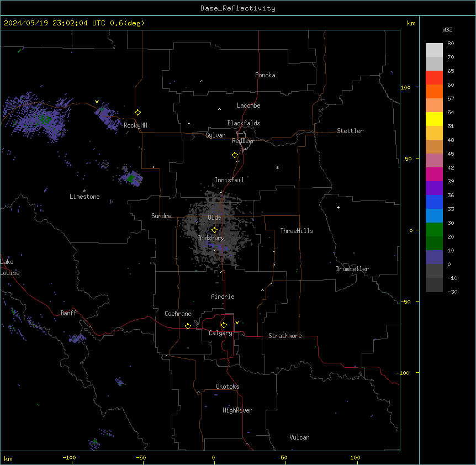Pick the bright yellow 54-51 dBZ swatch
Viewport: 476px width, 465px height.
tap(434, 119)
